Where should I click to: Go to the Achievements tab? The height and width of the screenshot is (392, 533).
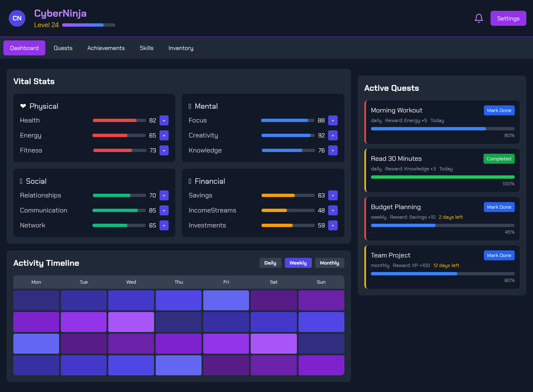tap(106, 48)
